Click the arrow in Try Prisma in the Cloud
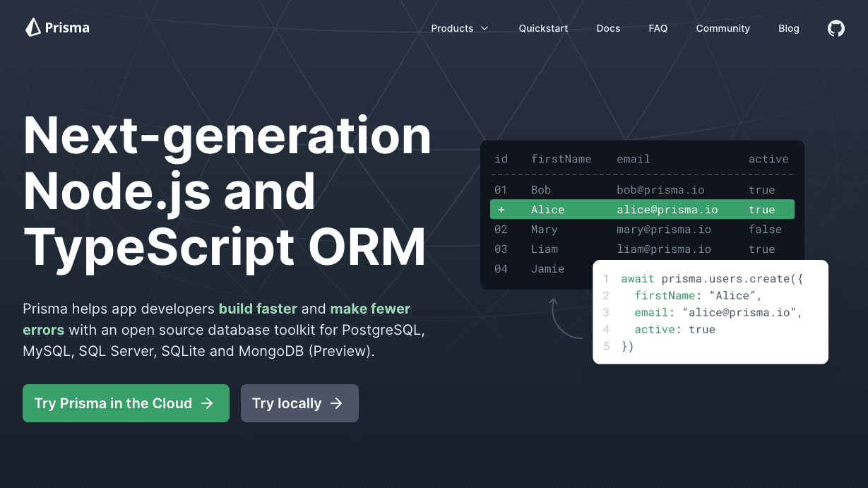The image size is (868, 488). (x=207, y=403)
